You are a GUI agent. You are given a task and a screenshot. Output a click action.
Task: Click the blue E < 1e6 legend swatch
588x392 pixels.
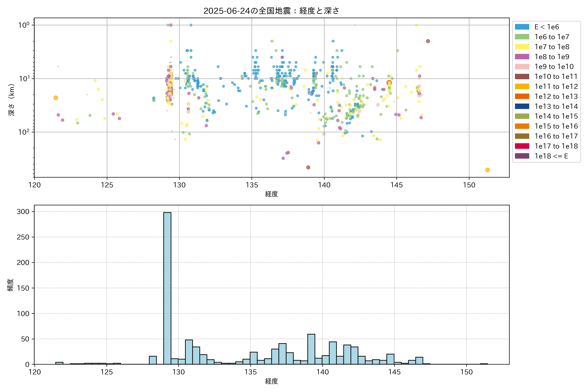click(x=522, y=27)
